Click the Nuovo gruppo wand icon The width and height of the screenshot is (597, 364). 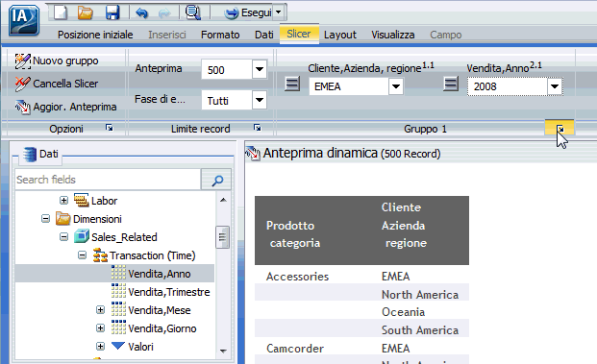[22, 61]
